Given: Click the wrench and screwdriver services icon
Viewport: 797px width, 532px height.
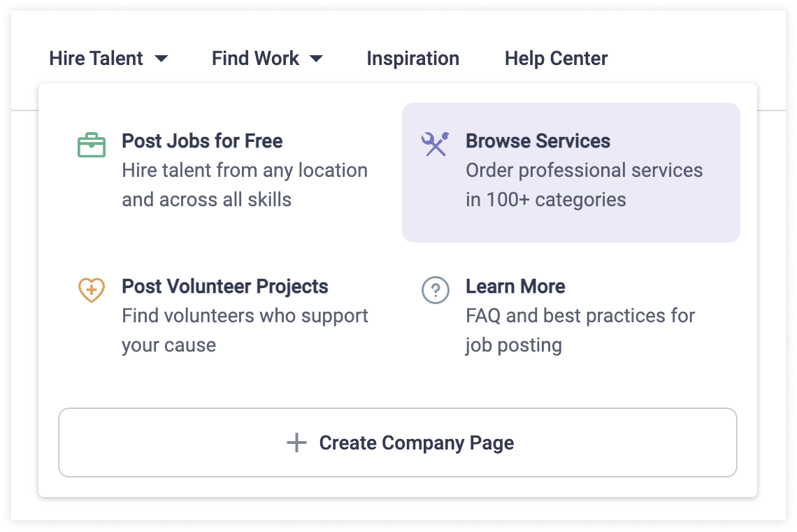Looking at the screenshot, I should (x=435, y=144).
